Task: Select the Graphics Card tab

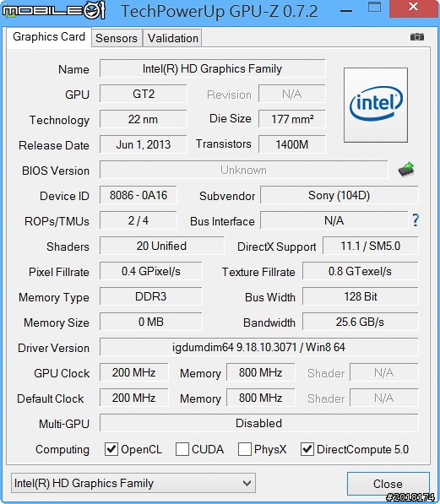Action: point(49,37)
